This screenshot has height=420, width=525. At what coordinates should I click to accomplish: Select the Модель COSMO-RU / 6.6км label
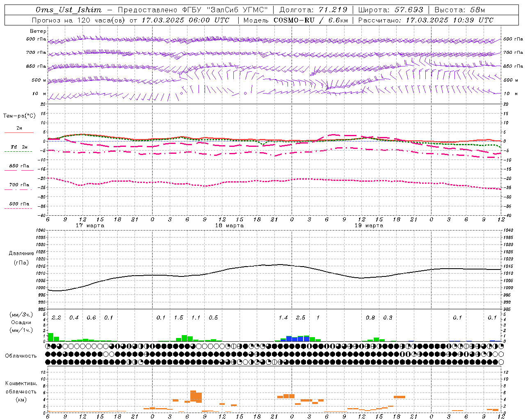point(296,20)
